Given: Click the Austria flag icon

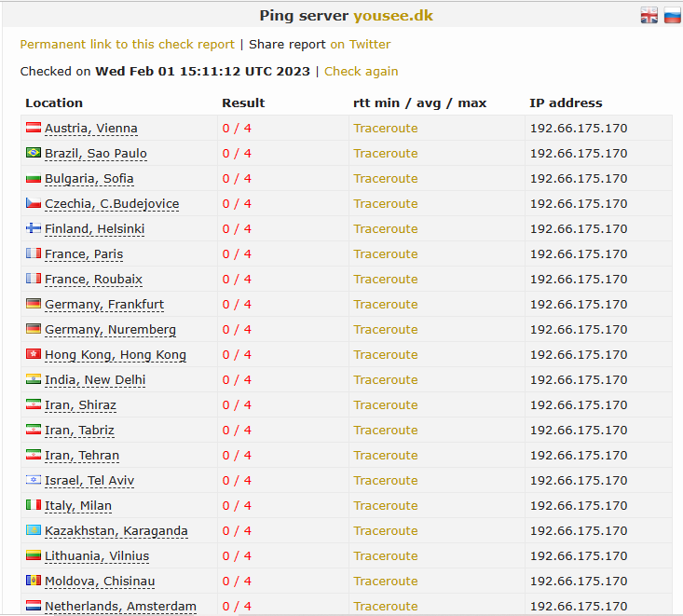Looking at the screenshot, I should click(34, 128).
